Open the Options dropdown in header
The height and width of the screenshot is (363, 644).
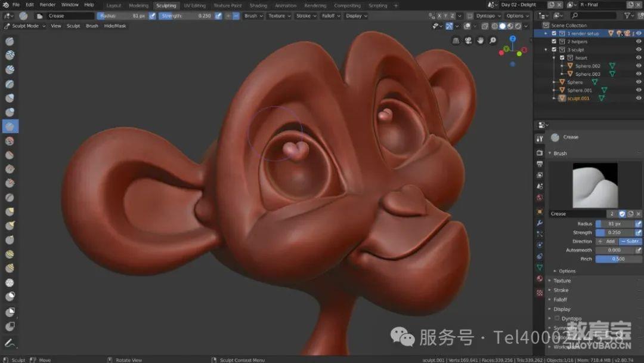tap(517, 16)
